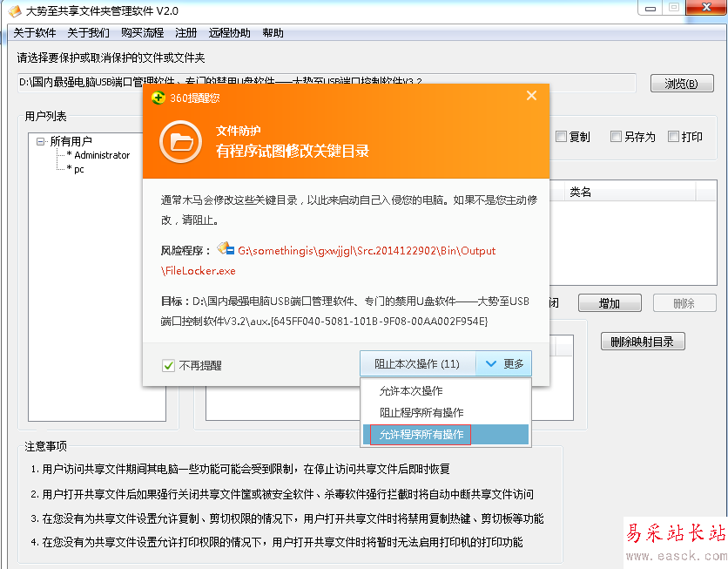Close the main application window

tap(706, 8)
